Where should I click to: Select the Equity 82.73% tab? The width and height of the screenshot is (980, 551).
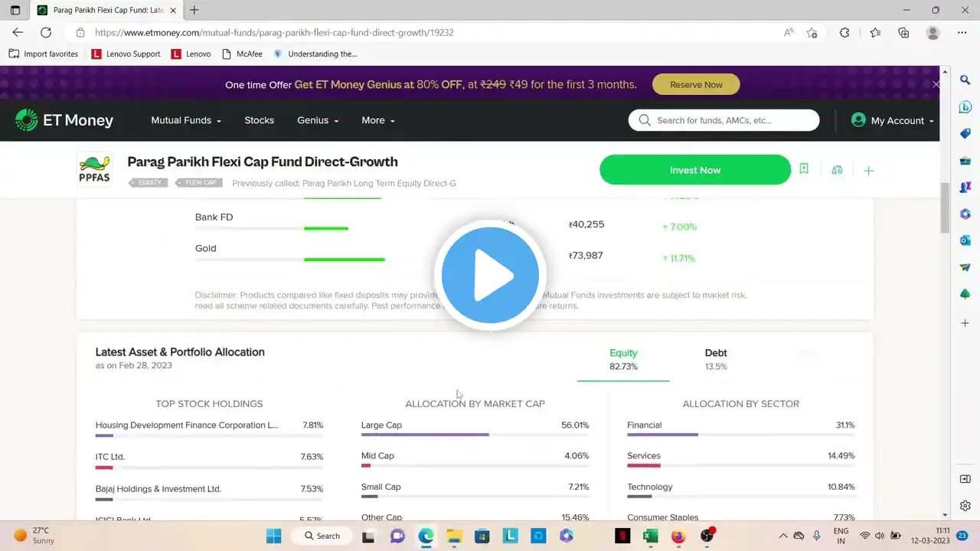point(623,360)
